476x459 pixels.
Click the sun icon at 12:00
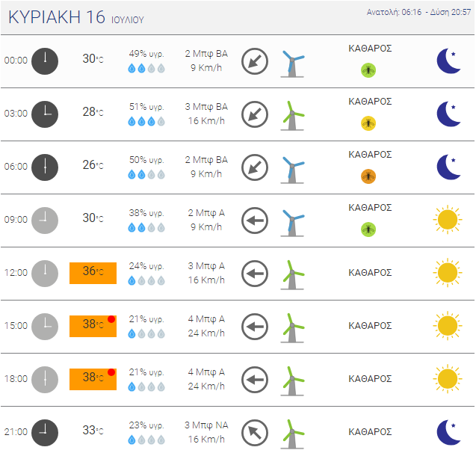point(448,273)
